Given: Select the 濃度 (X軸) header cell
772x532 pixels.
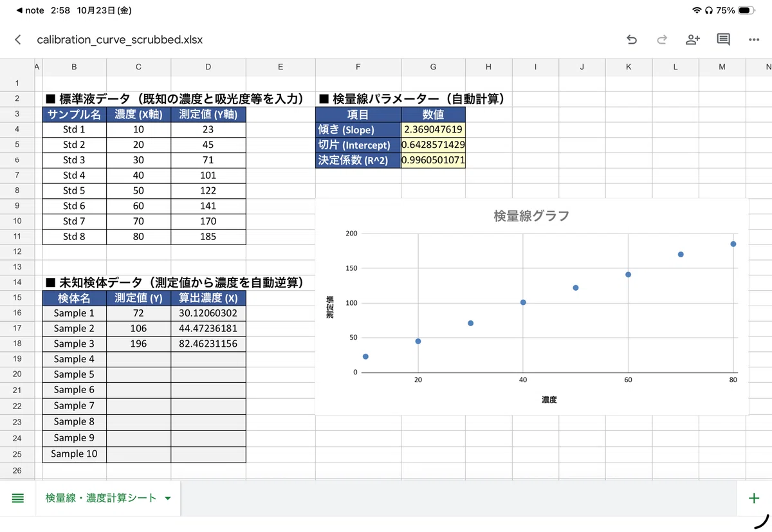Looking at the screenshot, I should click(139, 115).
